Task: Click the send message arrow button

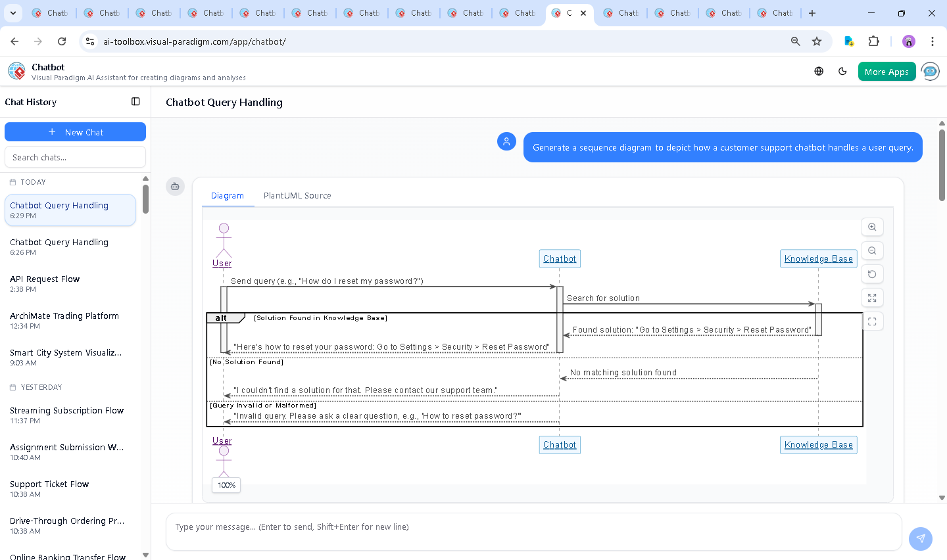Action: point(920,538)
